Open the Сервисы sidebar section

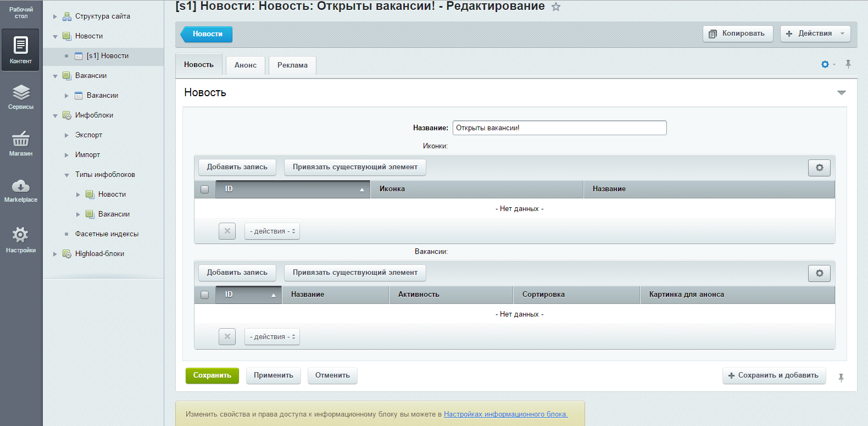click(x=21, y=97)
